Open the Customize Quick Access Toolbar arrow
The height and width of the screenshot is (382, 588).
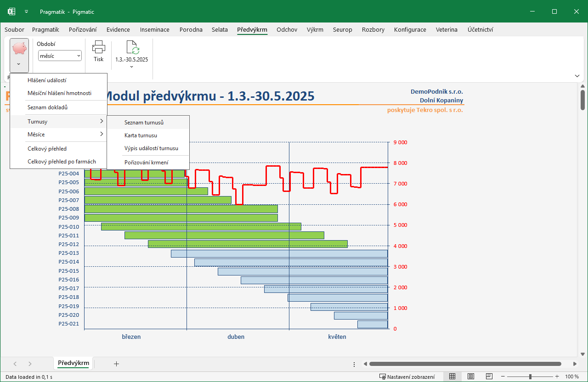pyautogui.click(x=27, y=12)
